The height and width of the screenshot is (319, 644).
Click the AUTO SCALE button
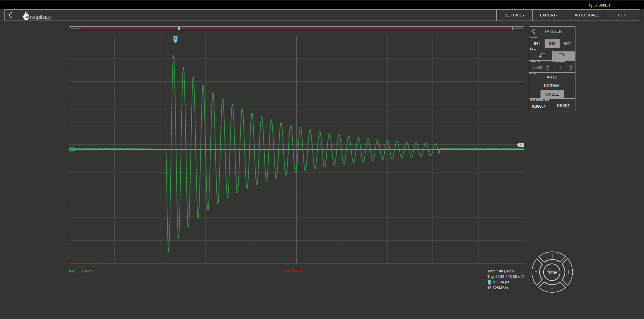586,15
